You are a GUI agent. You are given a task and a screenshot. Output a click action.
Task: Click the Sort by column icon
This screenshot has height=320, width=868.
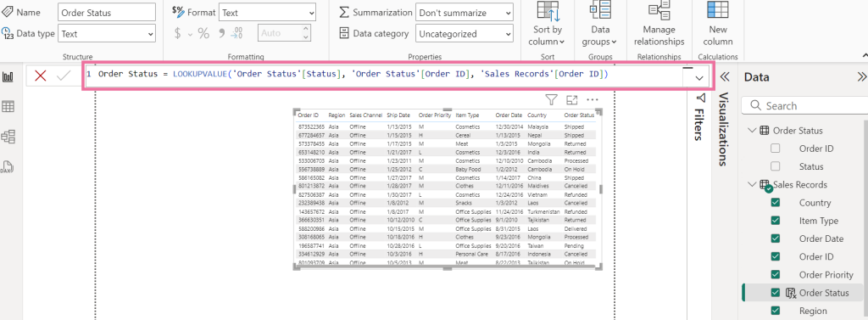(x=548, y=11)
